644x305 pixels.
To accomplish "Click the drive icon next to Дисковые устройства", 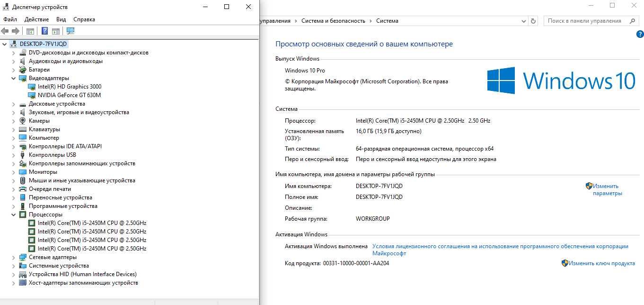I will pyautogui.click(x=23, y=104).
